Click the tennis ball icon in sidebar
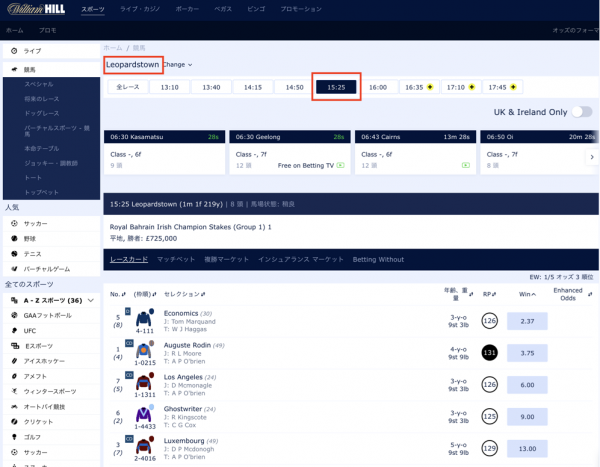This screenshot has height=467, width=600. [14, 253]
